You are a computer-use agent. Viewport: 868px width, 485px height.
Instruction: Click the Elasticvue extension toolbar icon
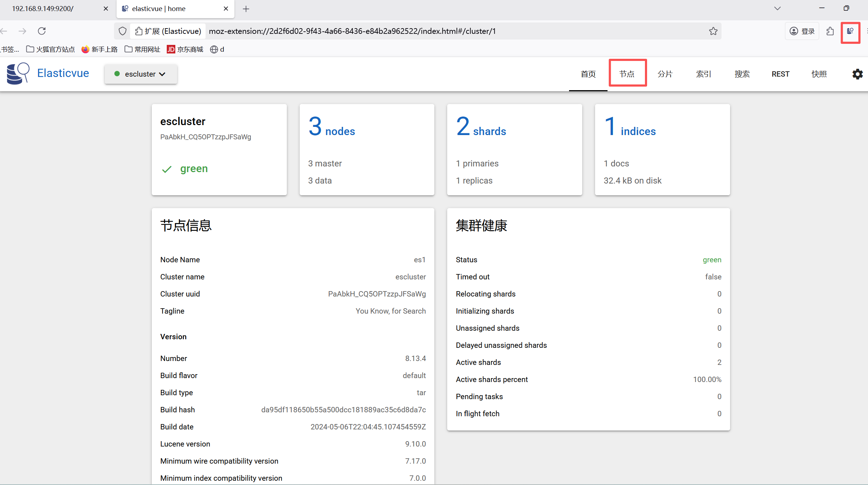point(850,31)
